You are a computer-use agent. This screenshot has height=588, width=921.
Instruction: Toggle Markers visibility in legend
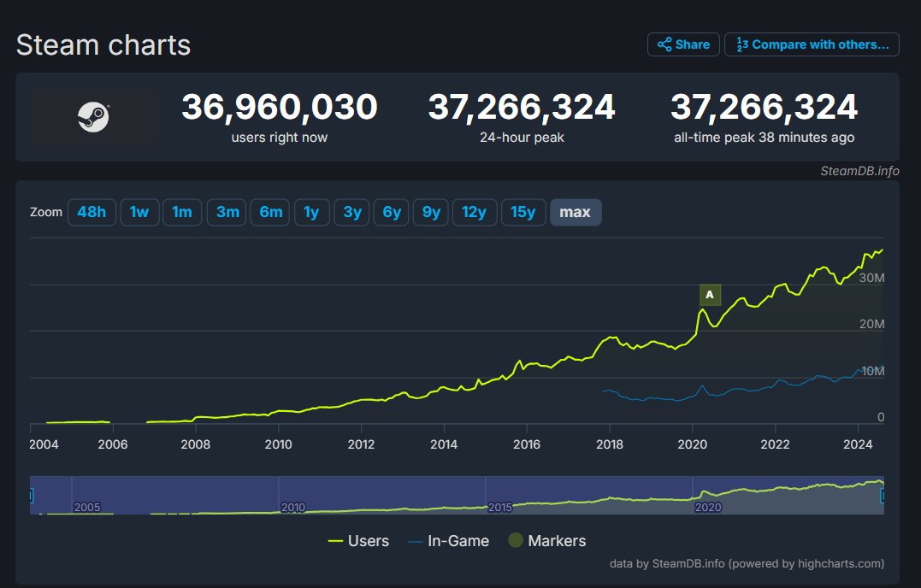click(547, 541)
